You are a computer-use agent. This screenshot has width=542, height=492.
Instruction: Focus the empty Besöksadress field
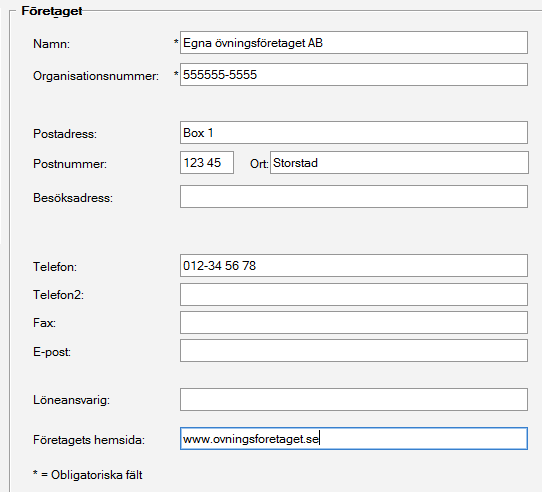tap(354, 196)
